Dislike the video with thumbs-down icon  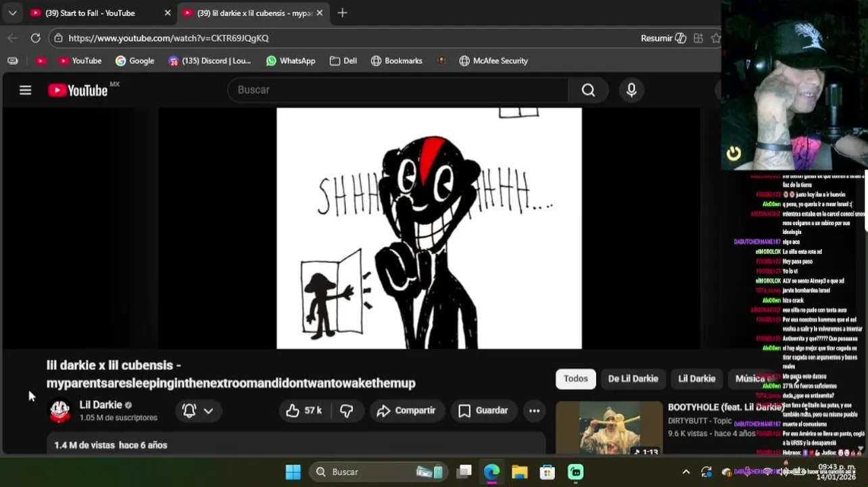347,411
